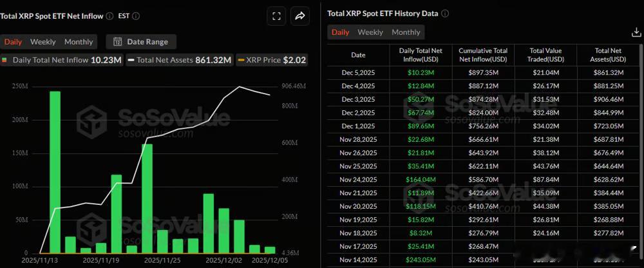This screenshot has width=644, height=268.
Task: Select the Nov 20,2025 date cell
Action: click(x=358, y=206)
